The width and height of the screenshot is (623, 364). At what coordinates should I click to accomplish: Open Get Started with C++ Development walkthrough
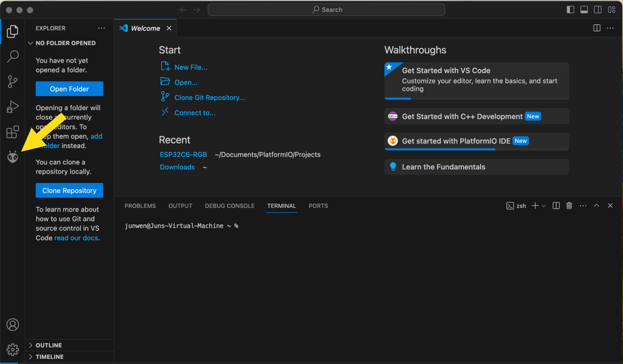tap(476, 117)
